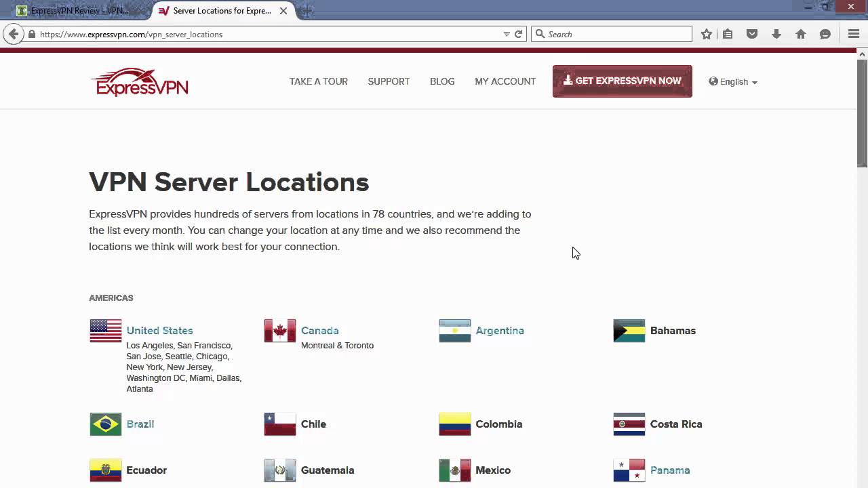Click the browser back arrow button
This screenshot has width=868, height=488.
13,34
